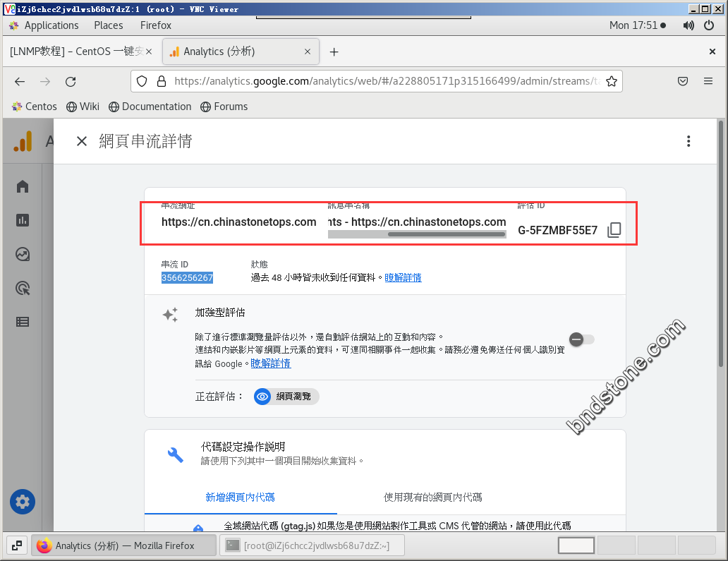Open Configure list icon in sidebar
This screenshot has width=728, height=561.
[x=23, y=322]
